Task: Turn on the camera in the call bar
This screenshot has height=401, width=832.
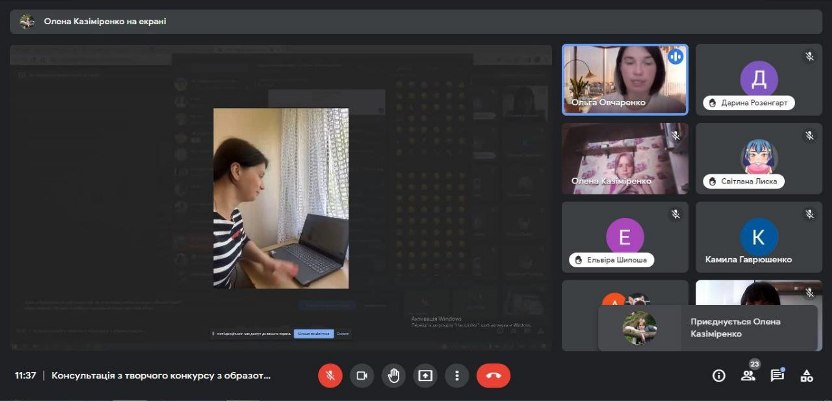Action: (362, 376)
